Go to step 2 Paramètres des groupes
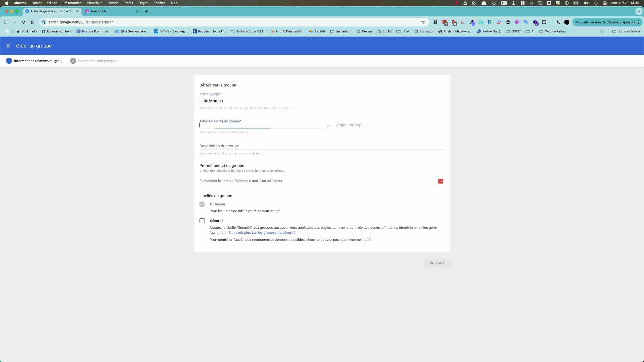 (93, 61)
